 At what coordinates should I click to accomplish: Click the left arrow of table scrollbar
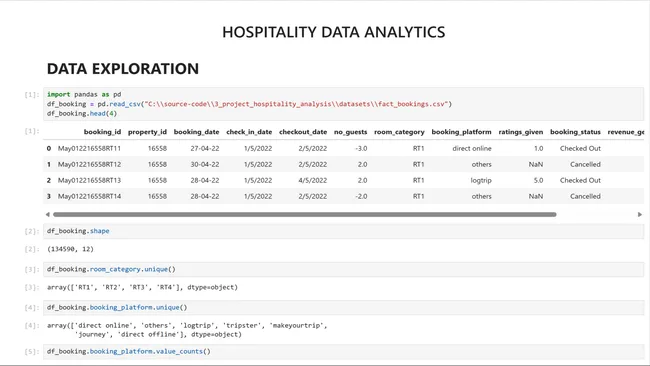pyautogui.click(x=48, y=214)
